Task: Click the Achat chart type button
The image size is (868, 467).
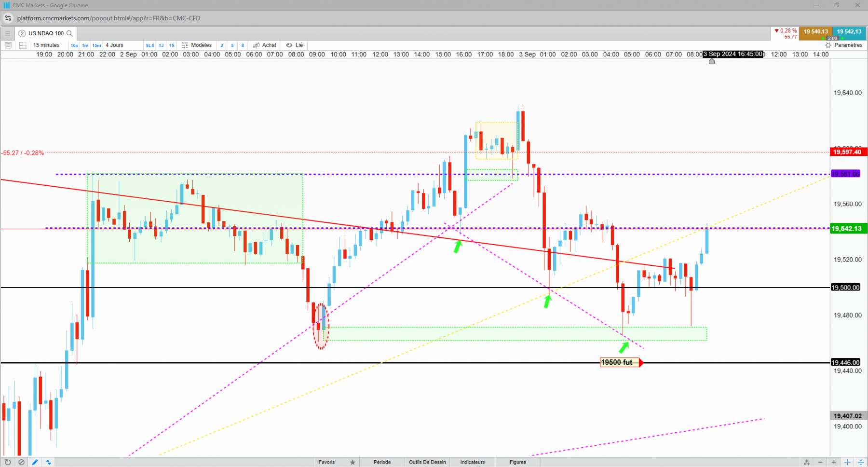Action: pos(265,45)
